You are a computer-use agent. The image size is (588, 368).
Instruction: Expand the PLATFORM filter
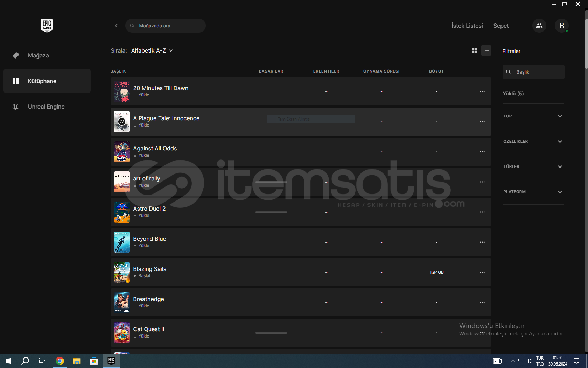pos(533,192)
